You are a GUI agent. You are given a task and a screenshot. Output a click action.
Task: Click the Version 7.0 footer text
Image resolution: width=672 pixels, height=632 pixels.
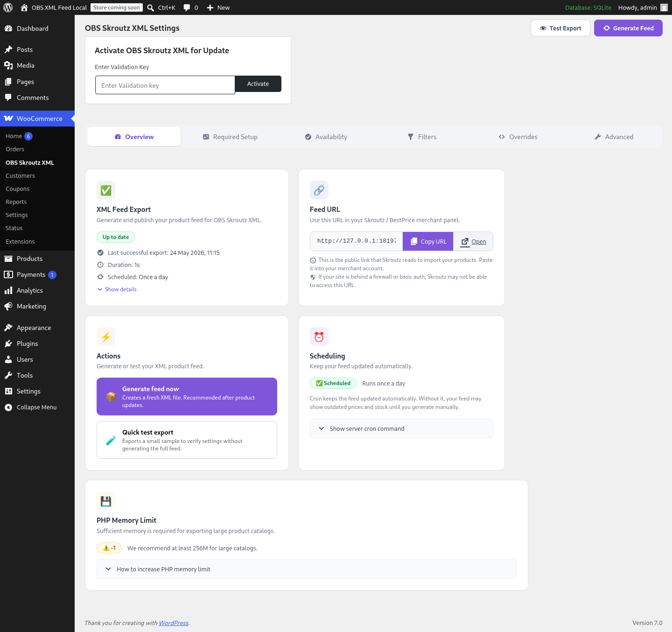(647, 623)
